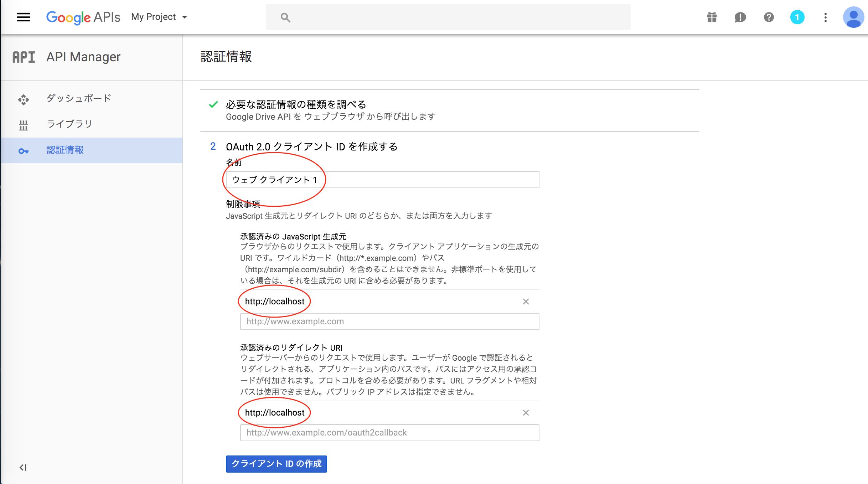868x484 pixels.
Task: Remove the http://localhost JavaScript origin entry
Action: pos(526,301)
